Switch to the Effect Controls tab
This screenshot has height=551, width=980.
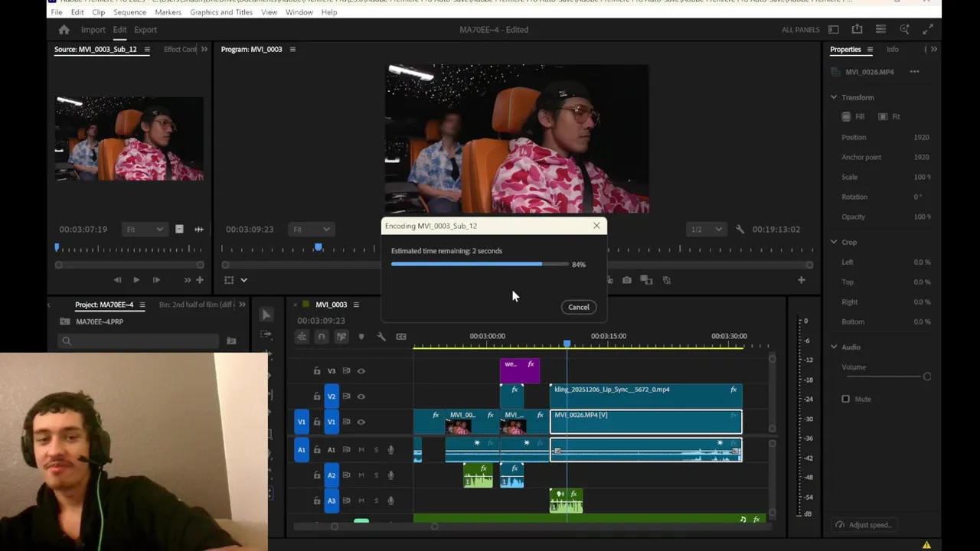click(180, 49)
